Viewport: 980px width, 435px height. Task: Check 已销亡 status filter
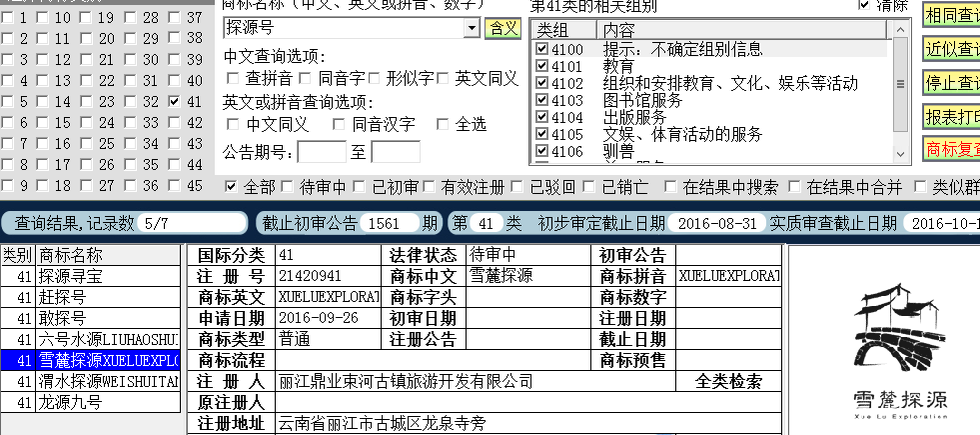pyautogui.click(x=588, y=187)
